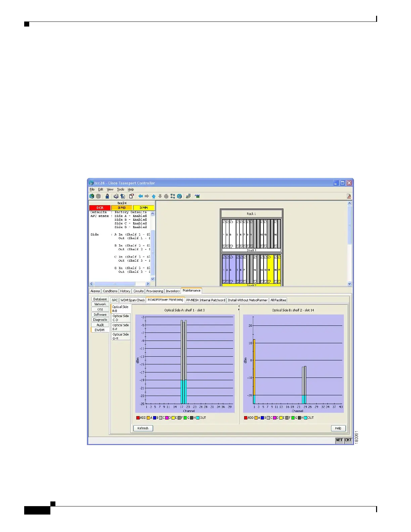This screenshot has height=532, width=411.
Task: Select the ROADM Power Monitoring subtab
Action: (166, 300)
